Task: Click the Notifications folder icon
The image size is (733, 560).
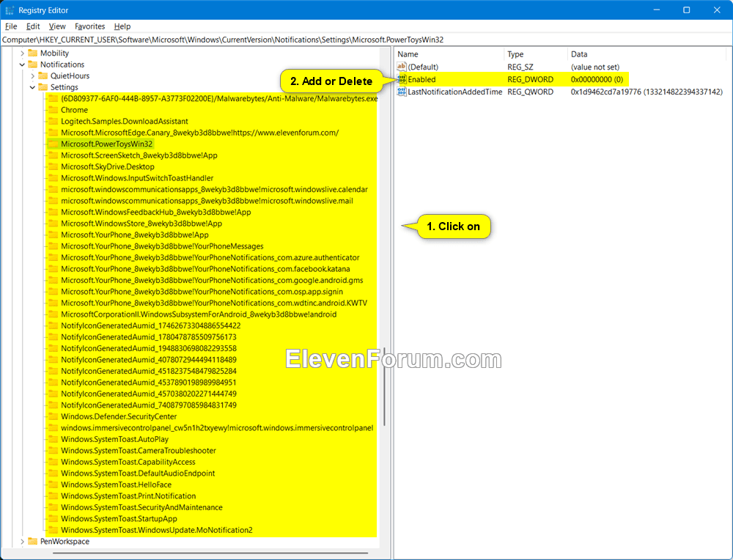Action: (x=33, y=65)
